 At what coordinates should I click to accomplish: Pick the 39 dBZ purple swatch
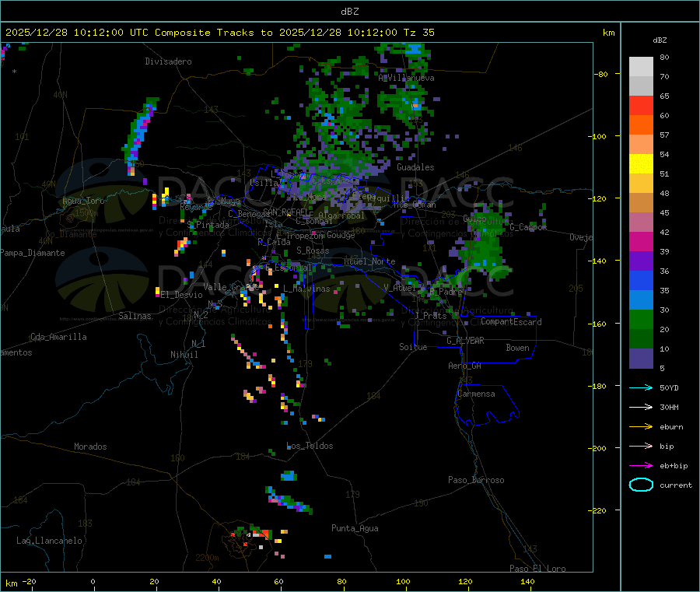click(x=641, y=261)
